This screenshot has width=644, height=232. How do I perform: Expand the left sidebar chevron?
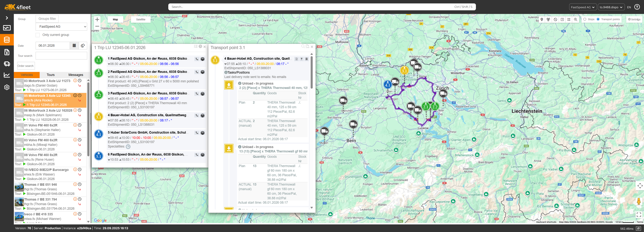pyautogui.click(x=7, y=18)
